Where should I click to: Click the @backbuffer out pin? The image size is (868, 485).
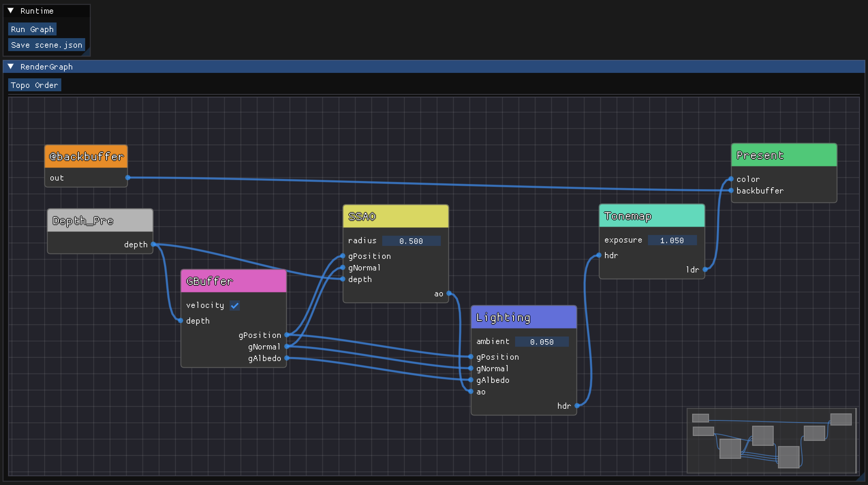pos(128,177)
